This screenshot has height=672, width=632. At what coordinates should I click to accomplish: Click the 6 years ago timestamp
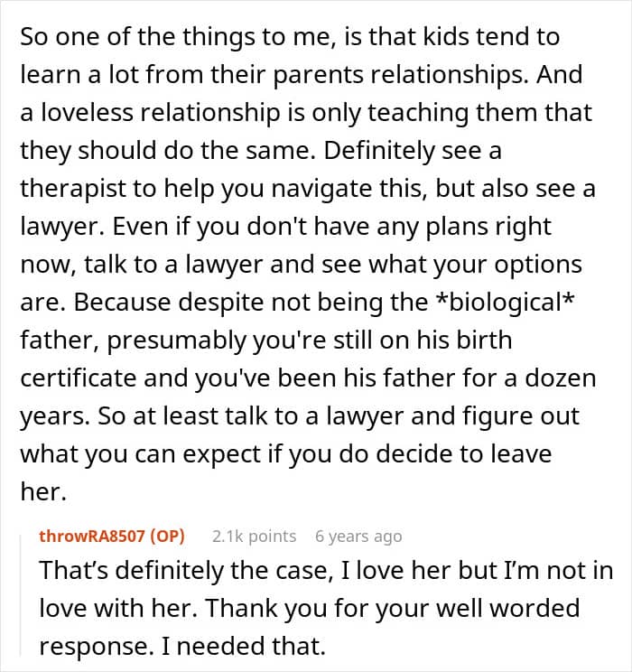coord(358,536)
